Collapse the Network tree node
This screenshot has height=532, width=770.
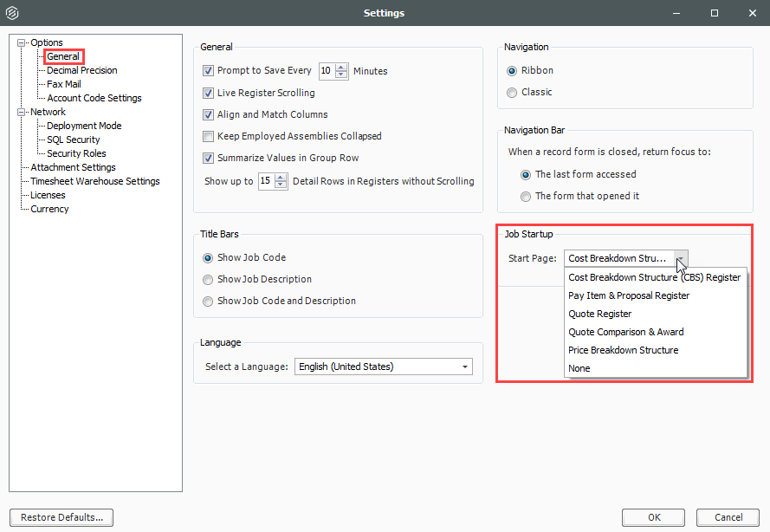coord(22,112)
